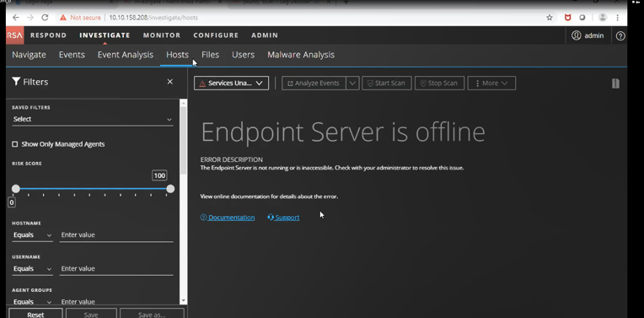Click the Not secure warning icon
644x318 pixels.
(63, 18)
